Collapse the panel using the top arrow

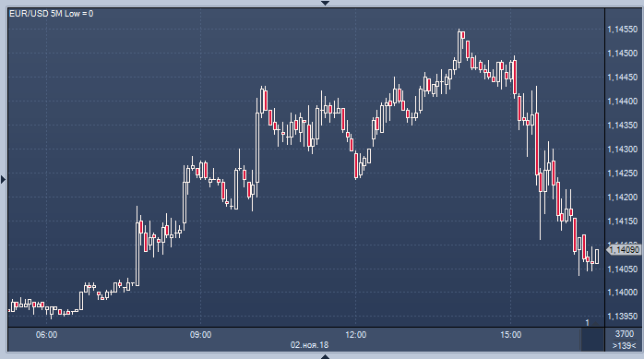coord(326,3)
